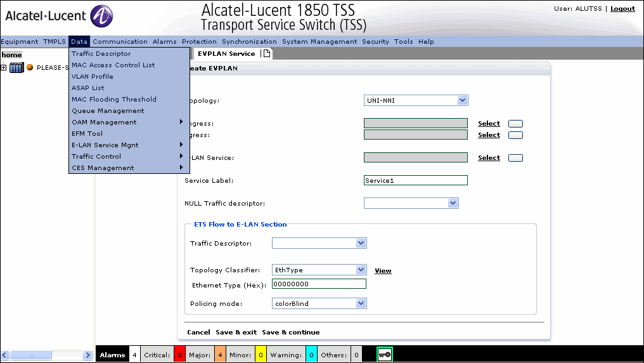
Task: Click the small button next to Ingress Select
Action: tap(515, 123)
